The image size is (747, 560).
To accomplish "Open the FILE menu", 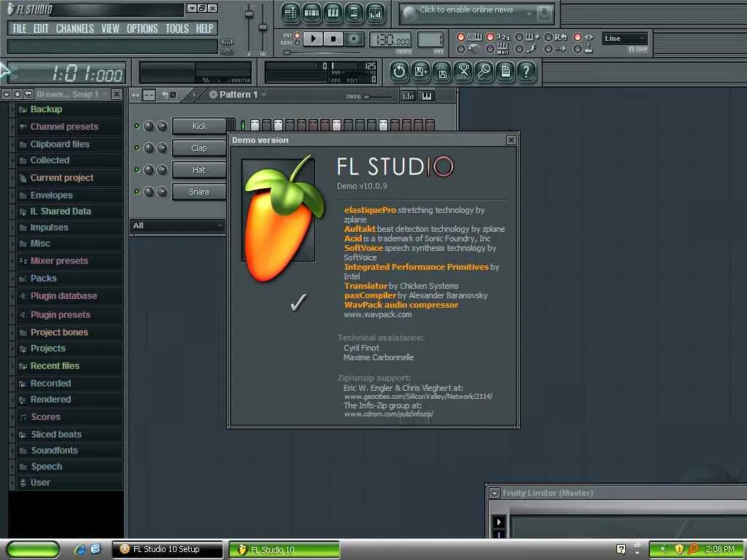I will (20, 28).
